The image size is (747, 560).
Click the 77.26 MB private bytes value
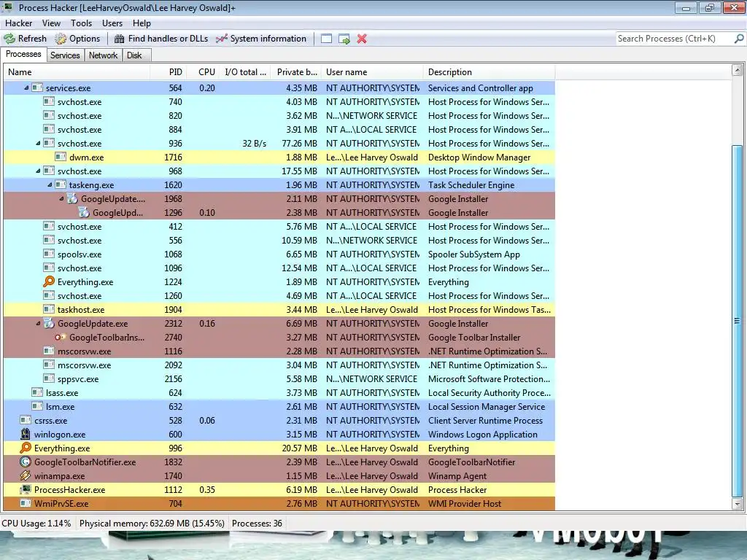[299, 144]
